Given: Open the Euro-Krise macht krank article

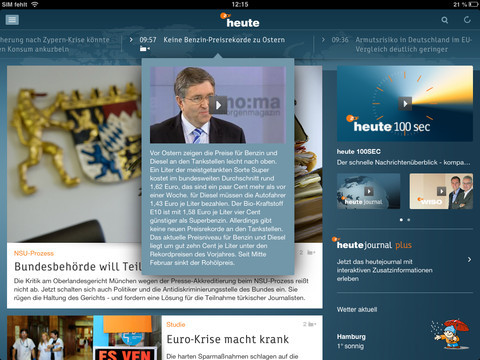Looking at the screenshot, I should click(228, 339).
